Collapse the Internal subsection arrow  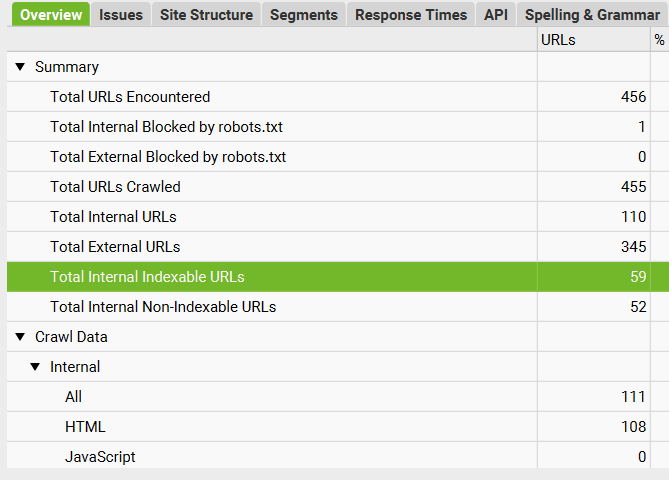point(35,367)
